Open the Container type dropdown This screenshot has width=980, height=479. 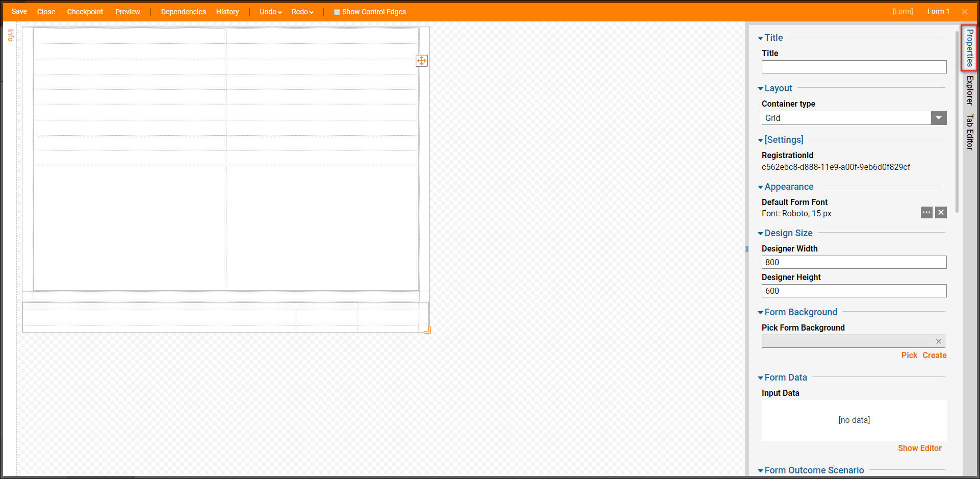tap(939, 118)
